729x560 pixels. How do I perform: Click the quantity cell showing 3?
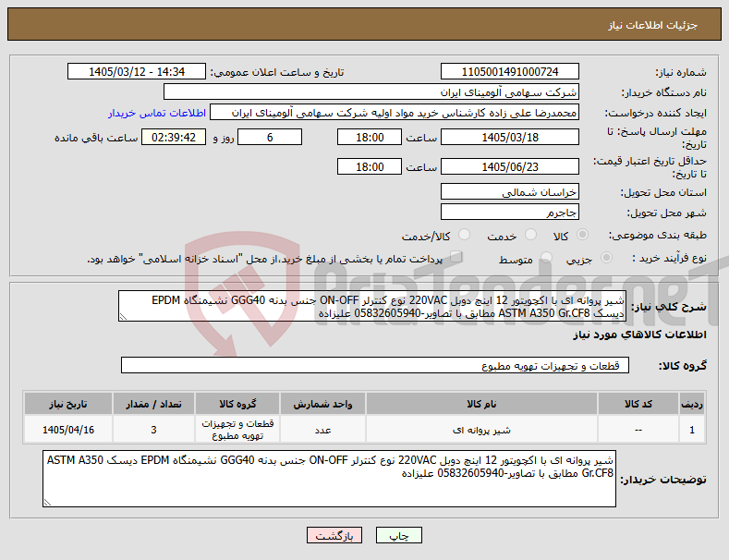point(153,430)
